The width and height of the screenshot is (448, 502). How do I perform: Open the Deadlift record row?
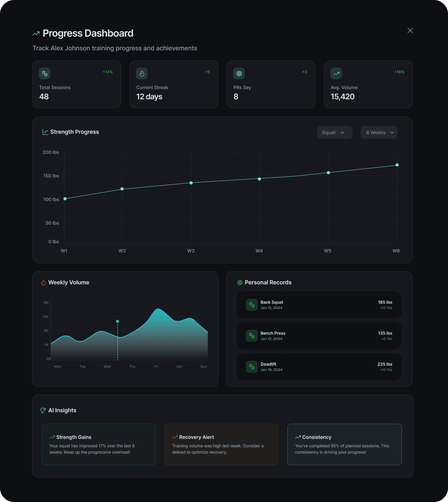tap(319, 367)
